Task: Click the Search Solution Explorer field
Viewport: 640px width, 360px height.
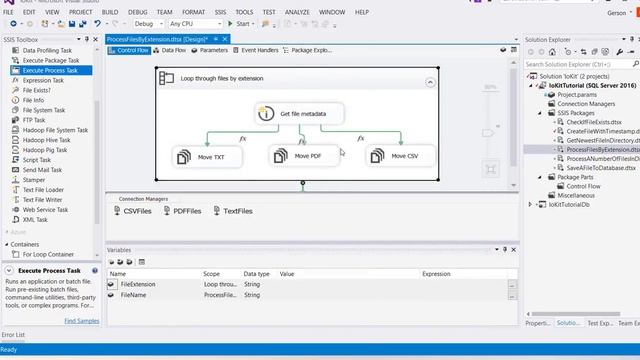Action: tap(578, 64)
